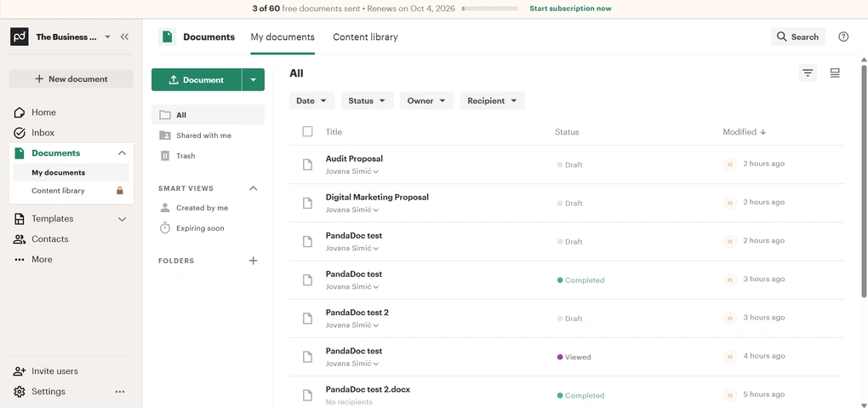Click the filter lines icon above the list

808,72
